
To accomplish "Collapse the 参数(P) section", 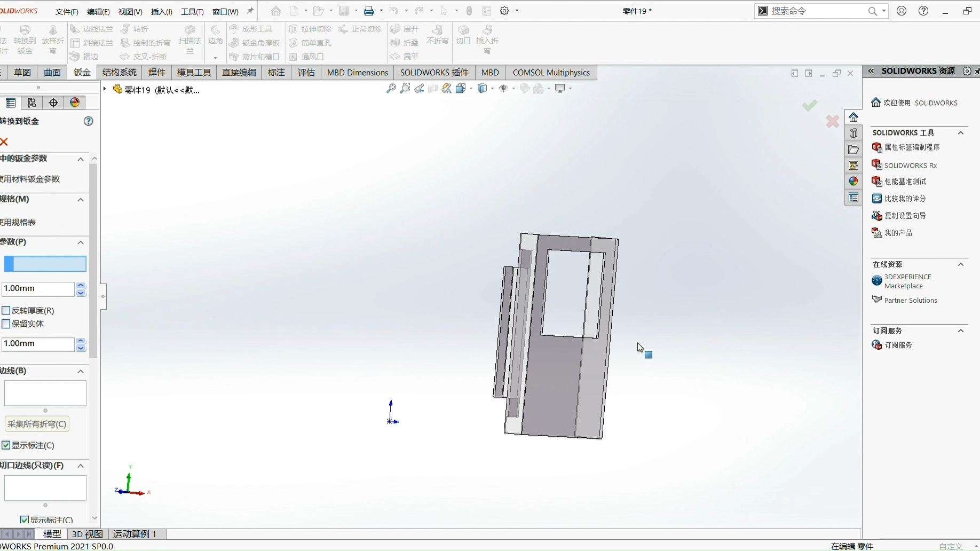I will click(81, 242).
